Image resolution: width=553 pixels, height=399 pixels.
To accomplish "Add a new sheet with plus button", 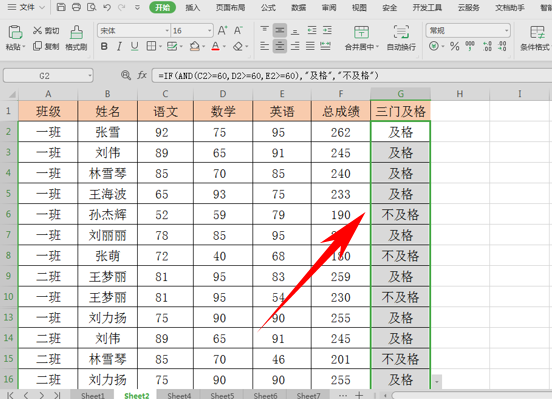I will pos(359,395).
